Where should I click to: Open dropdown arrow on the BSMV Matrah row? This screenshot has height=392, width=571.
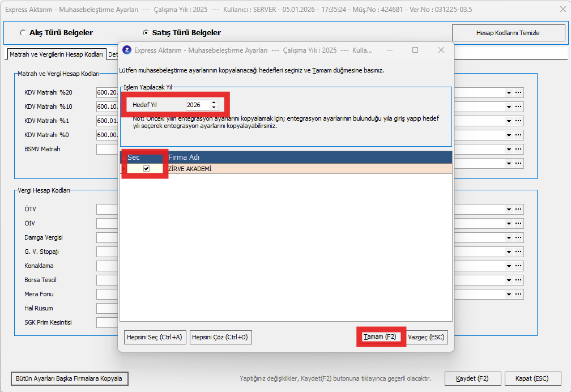point(509,150)
